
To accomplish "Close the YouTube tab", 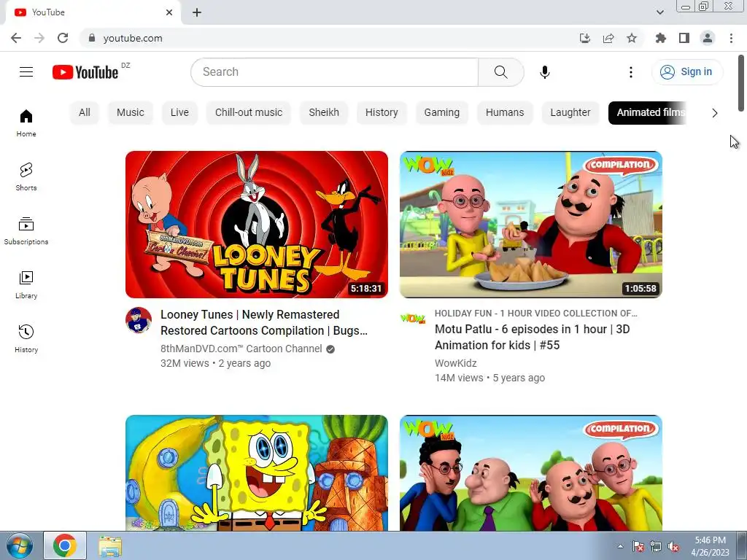I will coord(169,12).
